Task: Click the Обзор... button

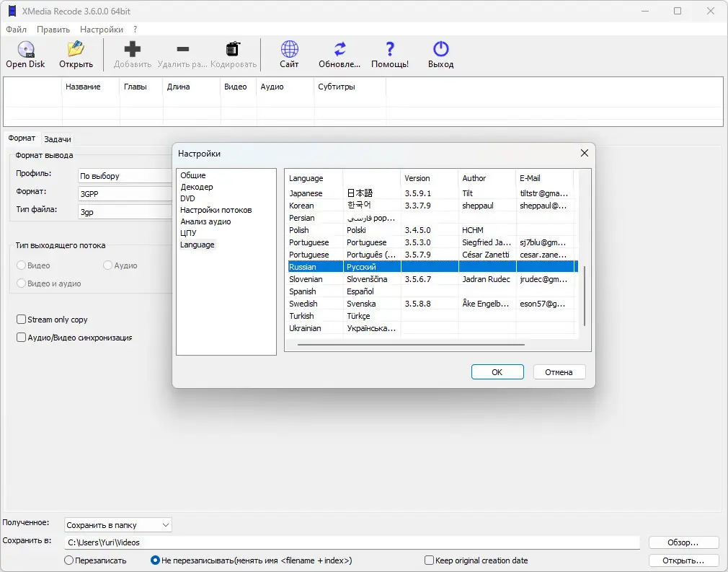Action: (683, 542)
